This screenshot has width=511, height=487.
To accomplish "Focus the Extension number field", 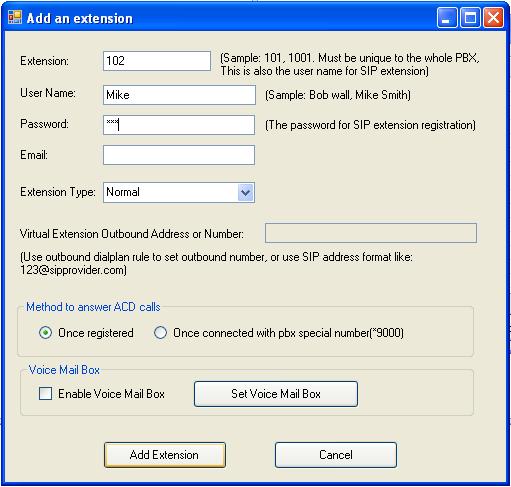I will pyautogui.click(x=157, y=61).
